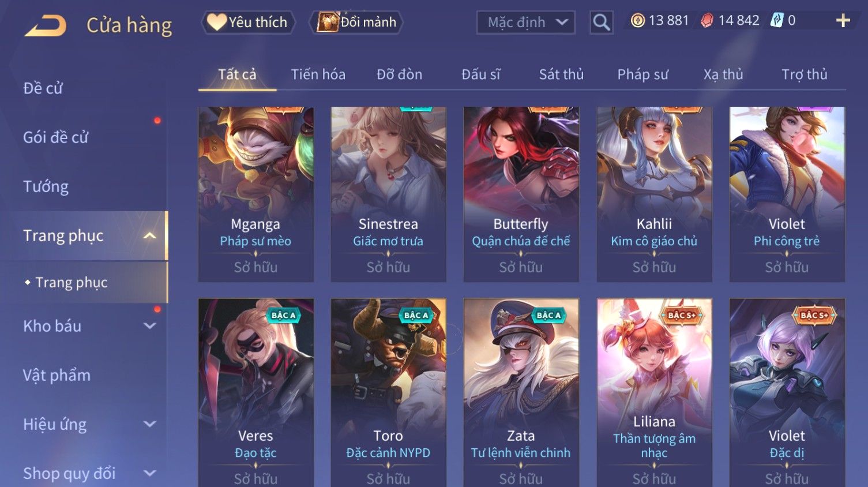Image resolution: width=868 pixels, height=487 pixels.
Task: Open Yêu thích favorites heart button
Action: pyautogui.click(x=248, y=22)
